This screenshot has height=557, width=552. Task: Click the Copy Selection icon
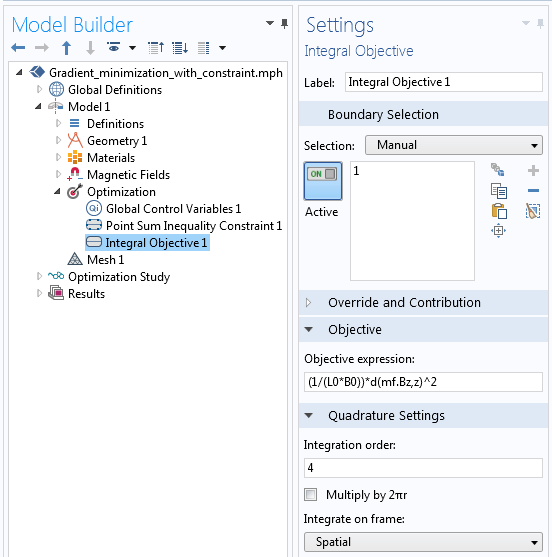[499, 191]
